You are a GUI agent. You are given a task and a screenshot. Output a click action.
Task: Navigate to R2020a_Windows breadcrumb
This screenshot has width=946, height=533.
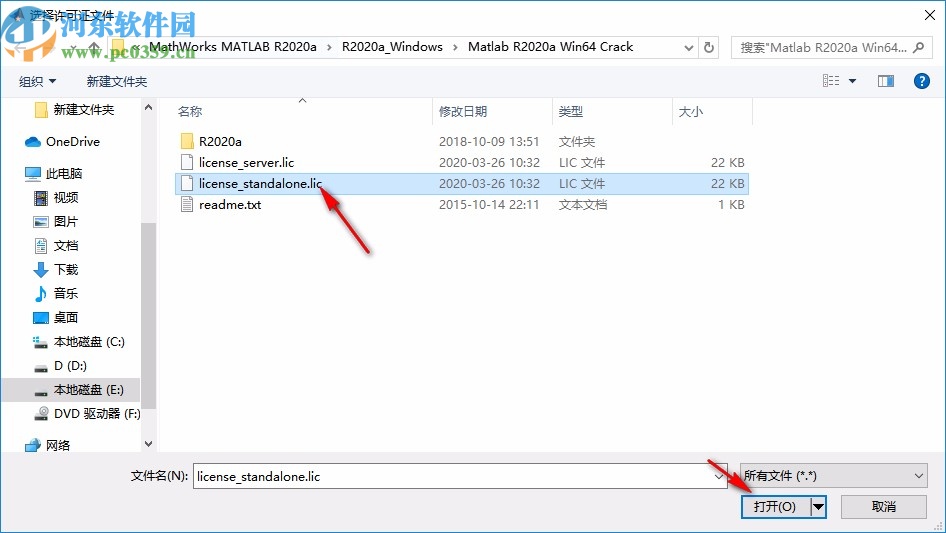(392, 47)
